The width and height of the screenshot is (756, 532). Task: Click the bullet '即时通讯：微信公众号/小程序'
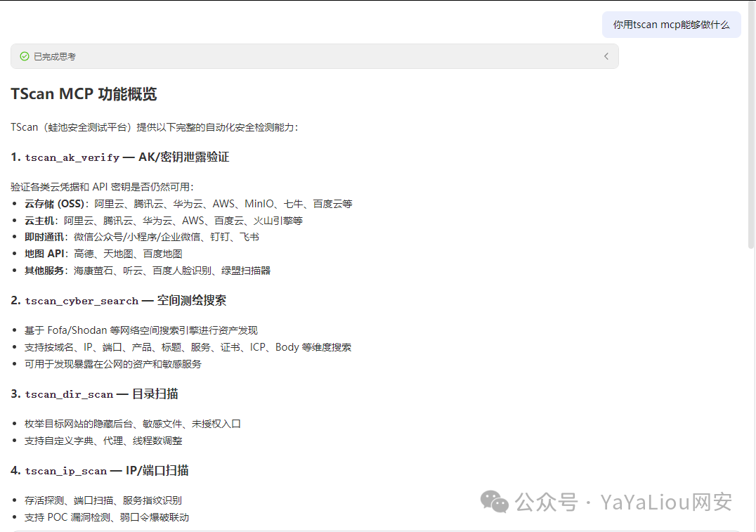(x=142, y=238)
